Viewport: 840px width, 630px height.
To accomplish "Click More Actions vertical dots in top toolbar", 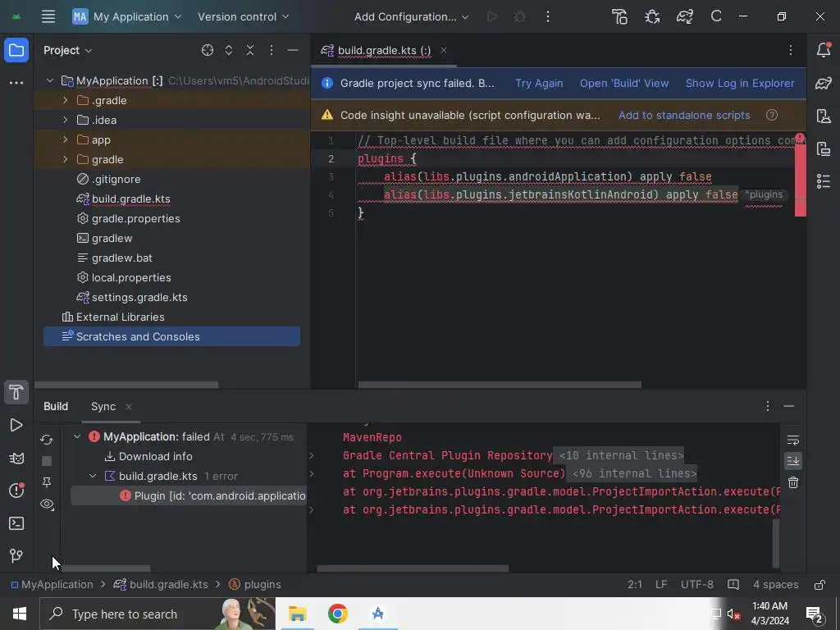I will coord(547,16).
